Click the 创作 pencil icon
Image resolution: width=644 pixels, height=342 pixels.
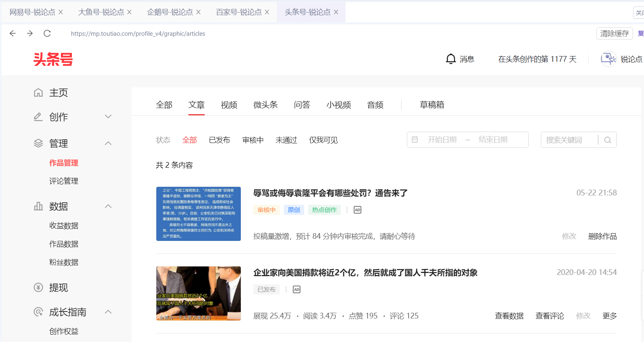[38, 117]
